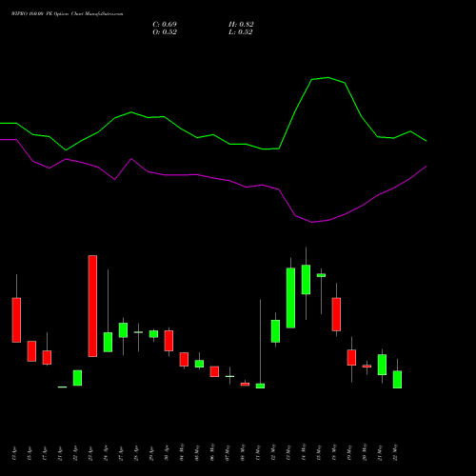This screenshot has height=476, width=476.
Task: Select the green candle for 21 May
Action: (x=382, y=365)
